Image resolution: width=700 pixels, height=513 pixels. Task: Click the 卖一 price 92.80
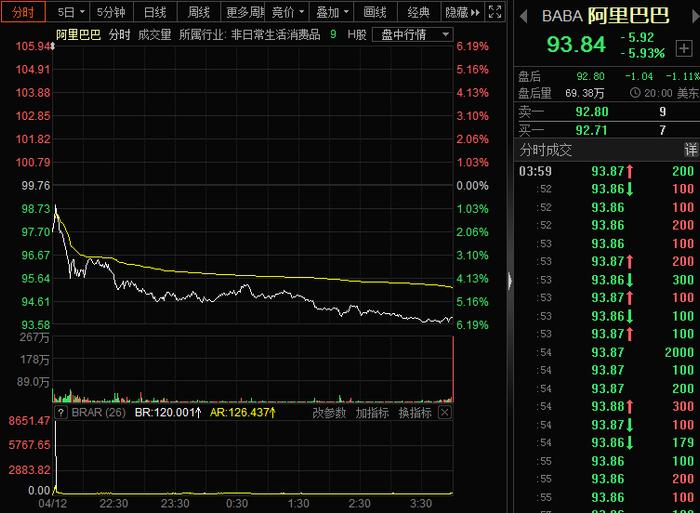coord(592,112)
